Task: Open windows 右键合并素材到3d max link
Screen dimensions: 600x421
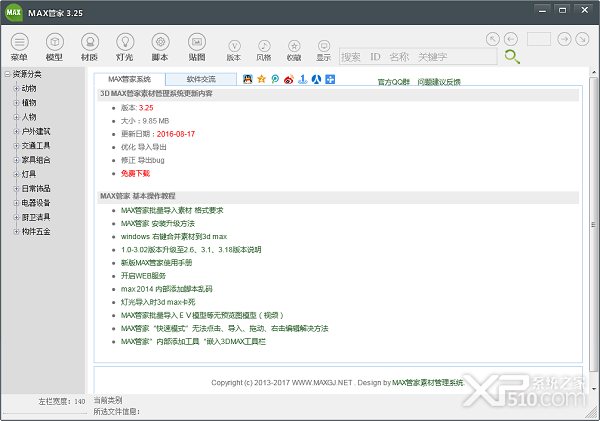Action: click(174, 237)
